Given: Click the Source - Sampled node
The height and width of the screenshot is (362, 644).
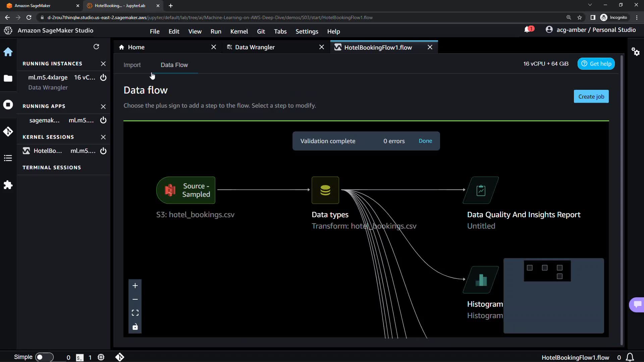Looking at the screenshot, I should (x=186, y=190).
